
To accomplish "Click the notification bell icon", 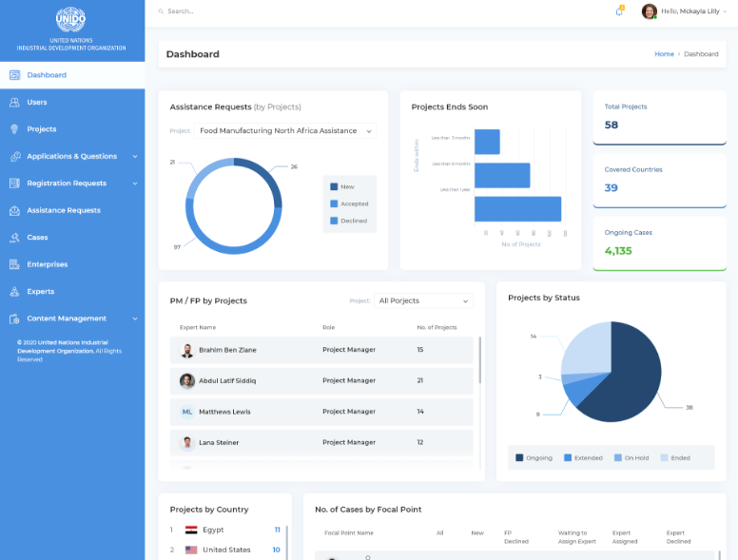I will [619, 11].
